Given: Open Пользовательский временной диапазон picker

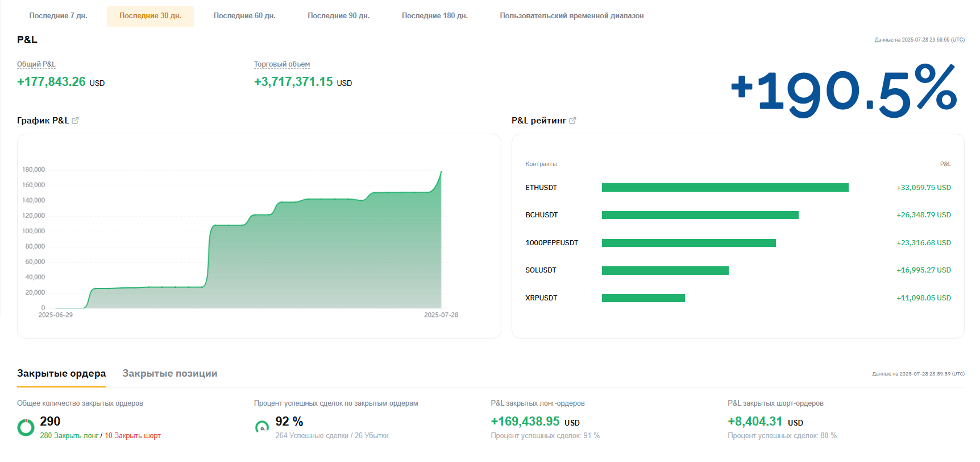Looking at the screenshot, I should (x=571, y=16).
